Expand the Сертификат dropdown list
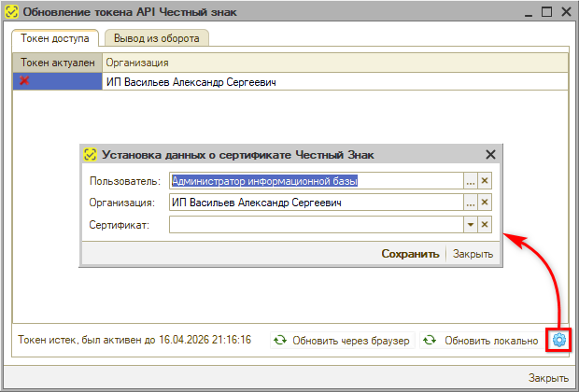This screenshot has height=392, width=579. click(x=471, y=224)
